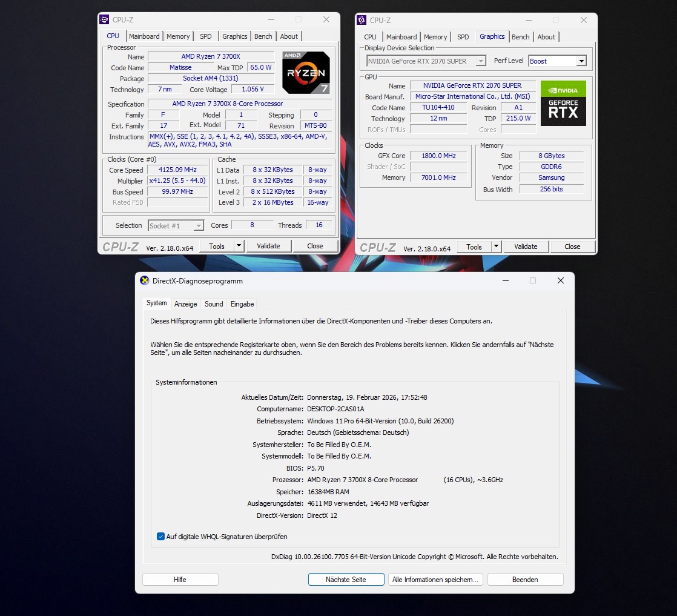The height and width of the screenshot is (616, 677).
Task: Open the Socket #1 selection dropdown
Action: coord(198,226)
